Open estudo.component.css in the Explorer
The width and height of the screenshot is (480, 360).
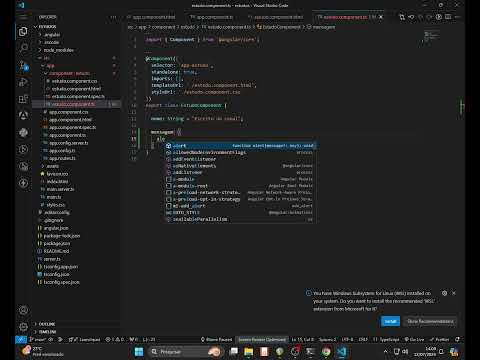tap(74, 81)
